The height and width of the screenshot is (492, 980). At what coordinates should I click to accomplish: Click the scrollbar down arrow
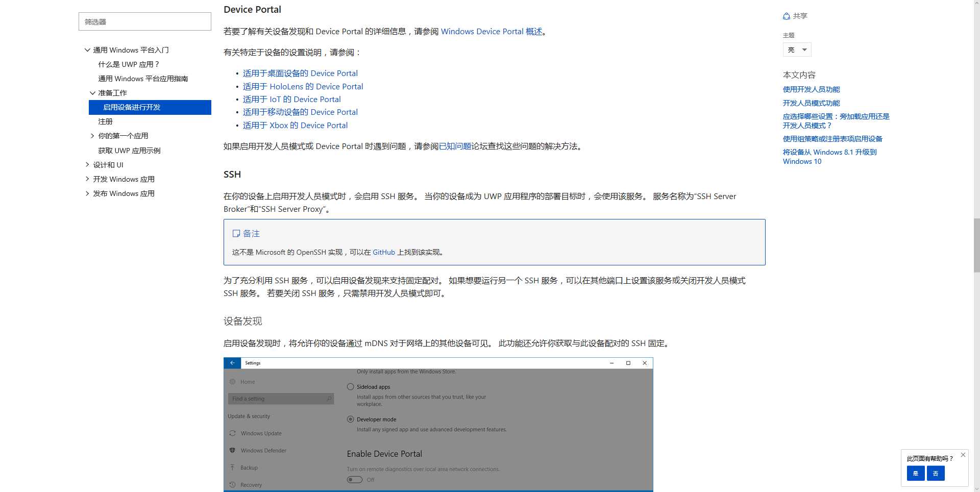click(x=976, y=488)
